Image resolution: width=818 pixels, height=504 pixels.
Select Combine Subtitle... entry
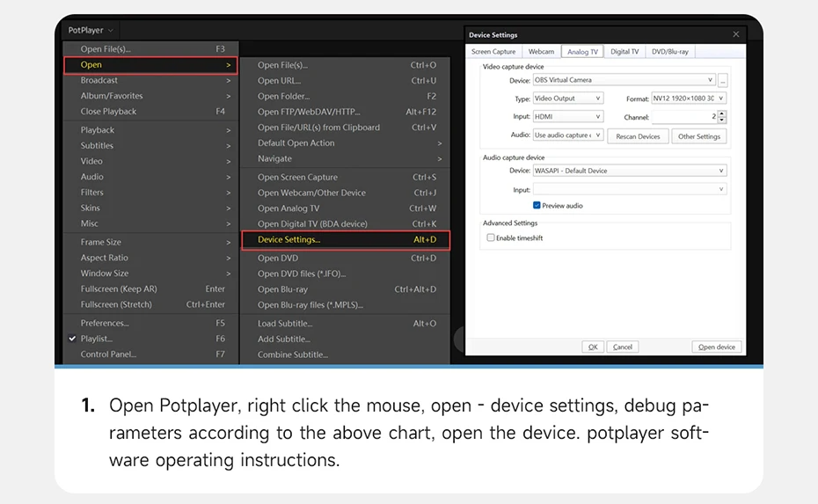coord(346,354)
